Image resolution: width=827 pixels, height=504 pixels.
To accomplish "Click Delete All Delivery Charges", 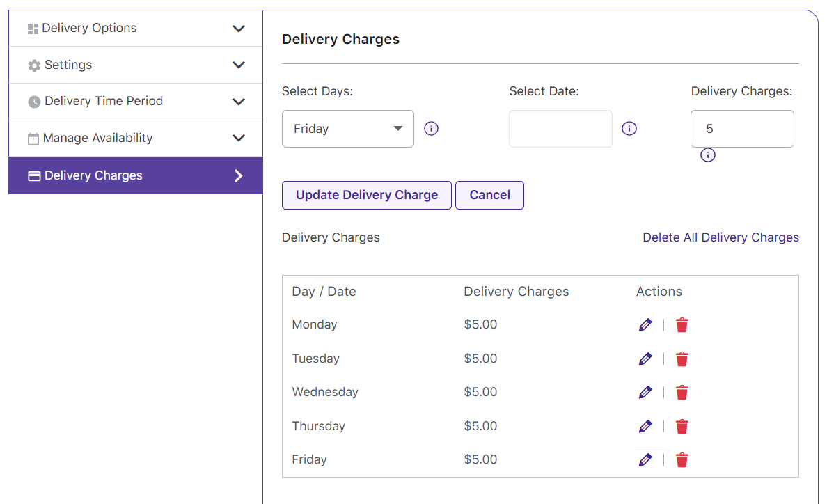I will pos(720,237).
